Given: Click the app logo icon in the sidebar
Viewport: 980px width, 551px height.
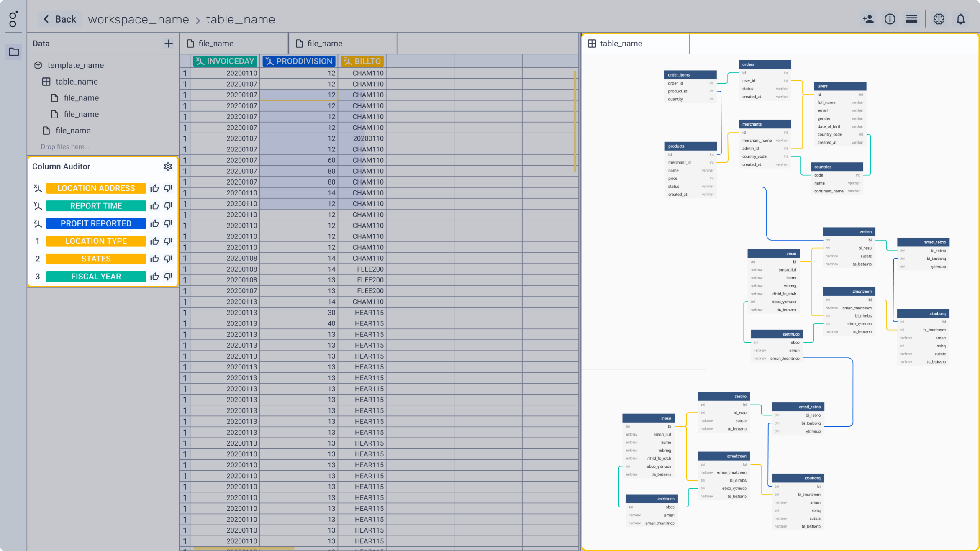Looking at the screenshot, I should click(x=13, y=19).
